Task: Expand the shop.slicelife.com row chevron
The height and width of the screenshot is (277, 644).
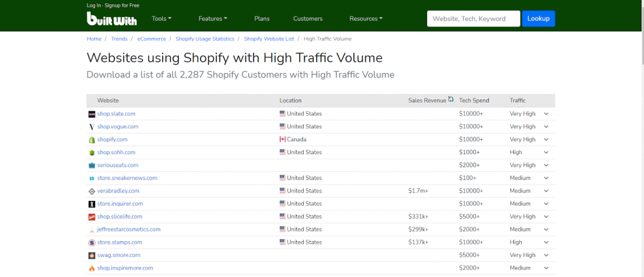Action: click(x=547, y=217)
